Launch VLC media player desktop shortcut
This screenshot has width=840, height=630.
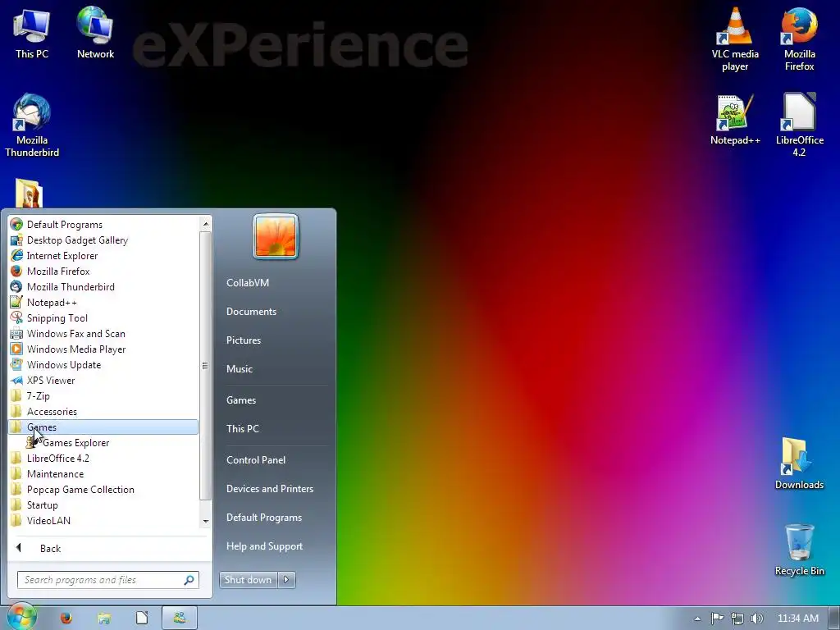pos(735,39)
